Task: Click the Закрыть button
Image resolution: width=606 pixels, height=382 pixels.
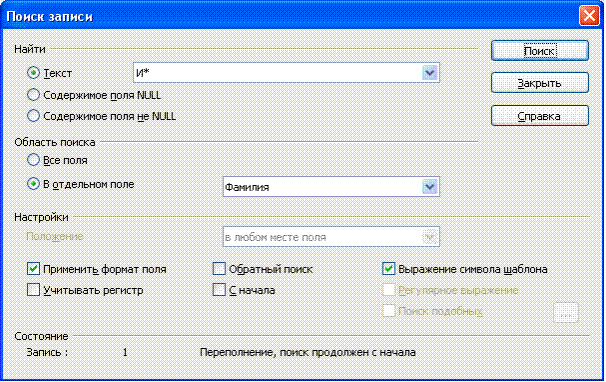Action: 540,83
